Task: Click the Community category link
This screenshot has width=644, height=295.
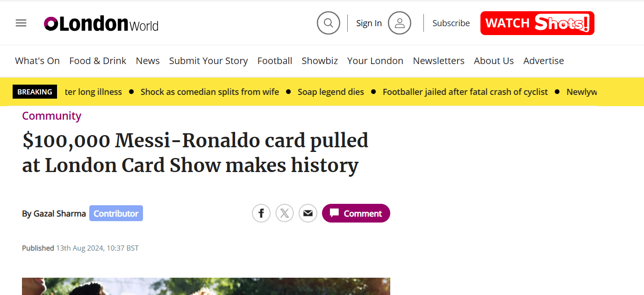Action: [52, 116]
